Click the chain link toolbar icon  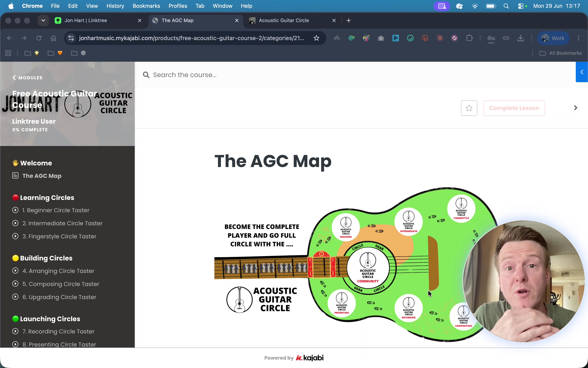(506, 38)
